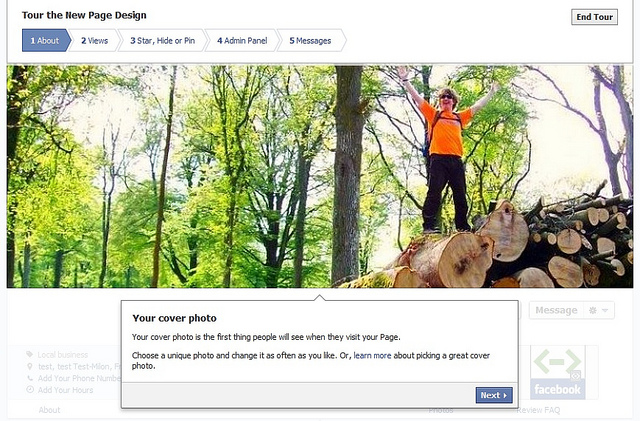Image resolution: width=640 pixels, height=421 pixels.
Task: Click the End Tour button
Action: click(594, 17)
